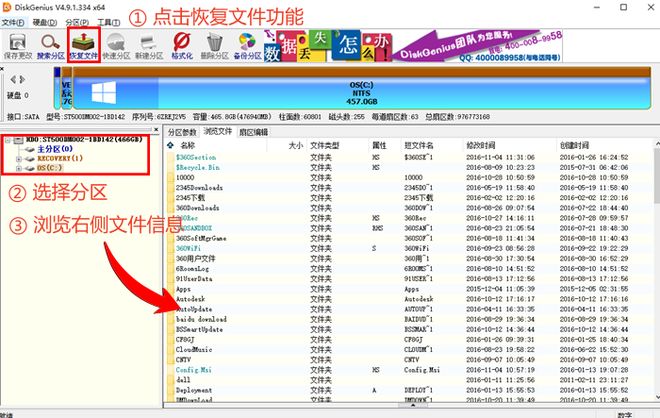Viewport: 660px width, 418px height.
Task: Switch to the 浏览文件 tab
Action: pyautogui.click(x=218, y=131)
